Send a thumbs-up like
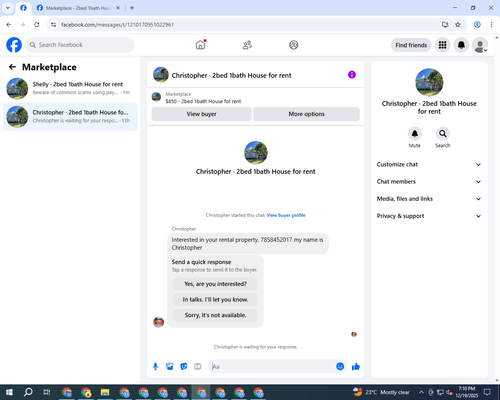 click(356, 367)
